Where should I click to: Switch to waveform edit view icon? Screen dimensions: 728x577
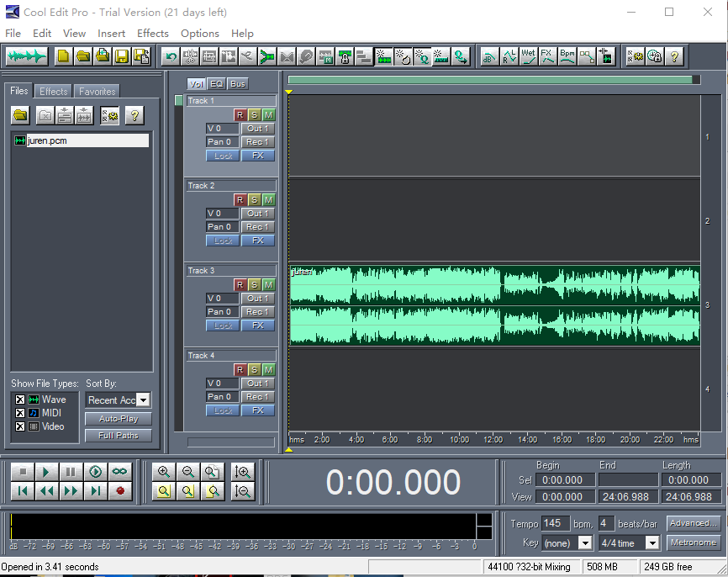27,56
